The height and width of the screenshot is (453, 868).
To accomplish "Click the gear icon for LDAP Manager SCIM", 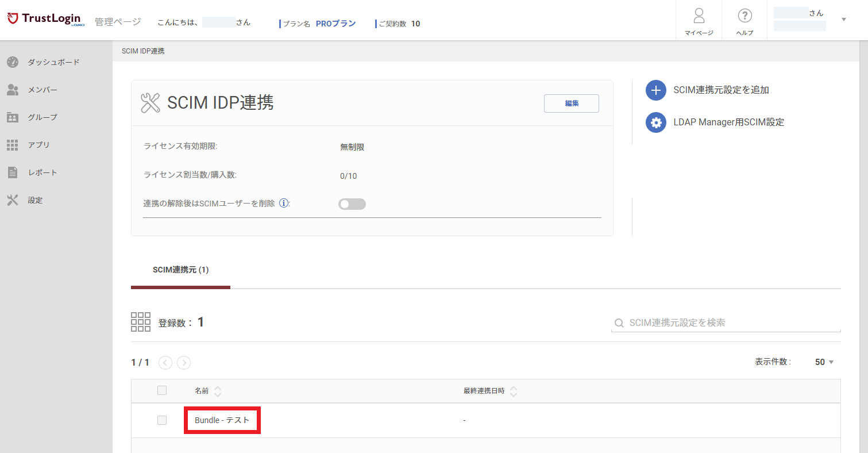I will point(656,122).
